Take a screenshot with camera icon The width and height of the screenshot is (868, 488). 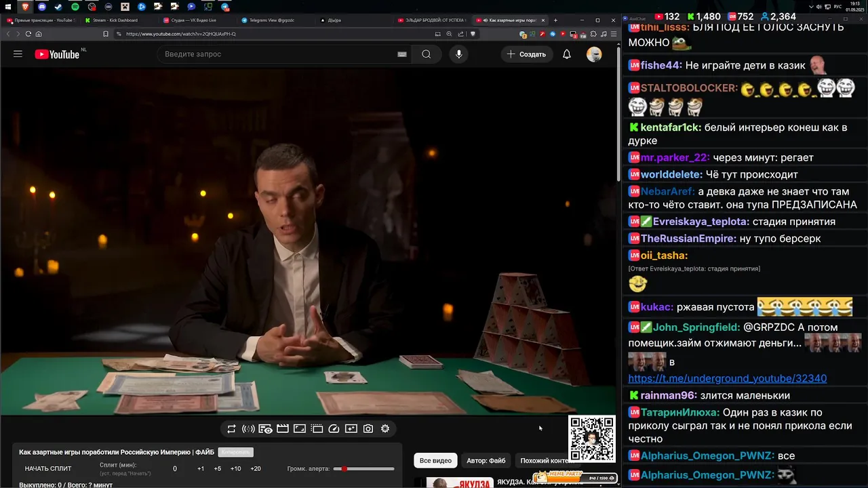click(x=368, y=428)
